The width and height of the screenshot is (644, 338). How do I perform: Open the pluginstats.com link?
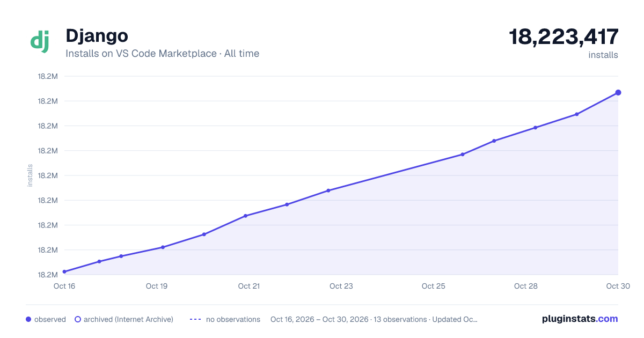(580, 319)
